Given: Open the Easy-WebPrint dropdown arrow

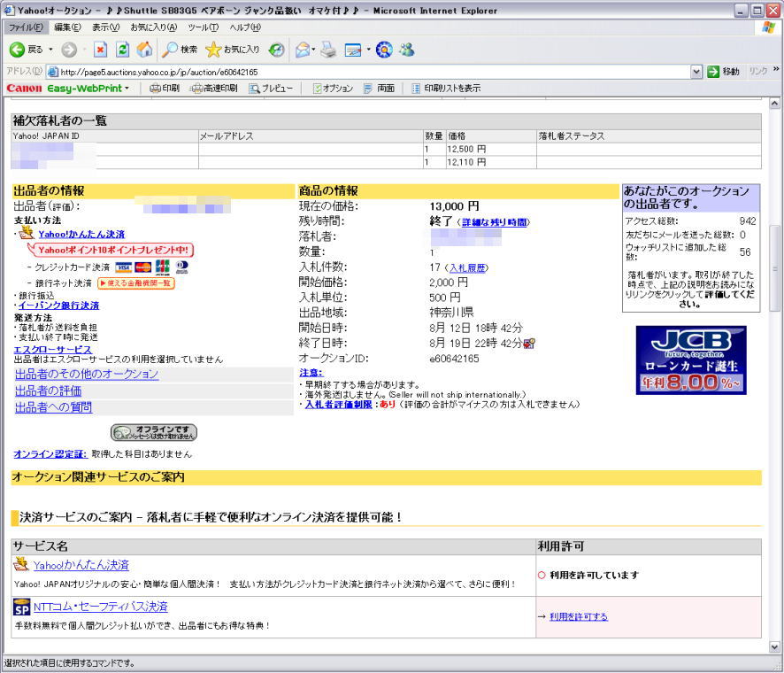Looking at the screenshot, I should pyautogui.click(x=127, y=88).
